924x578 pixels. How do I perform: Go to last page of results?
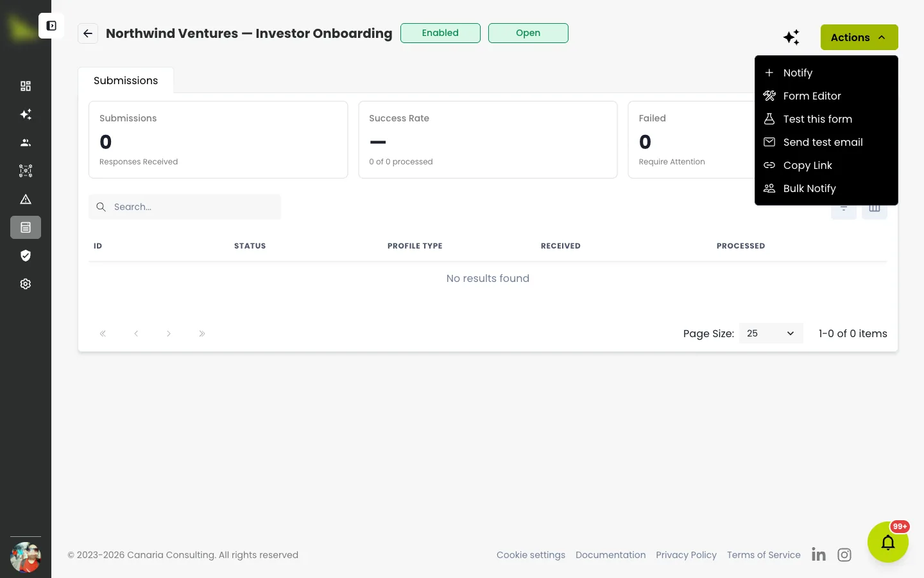click(x=202, y=333)
